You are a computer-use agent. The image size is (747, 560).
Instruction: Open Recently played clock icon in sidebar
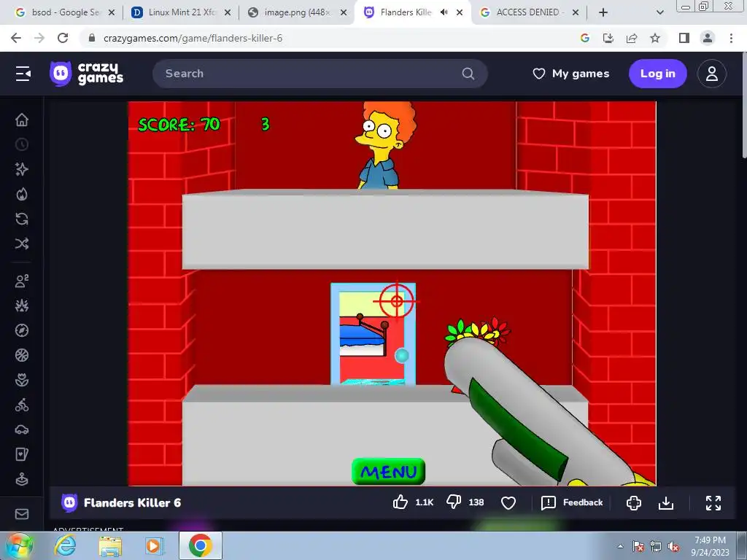pos(22,144)
